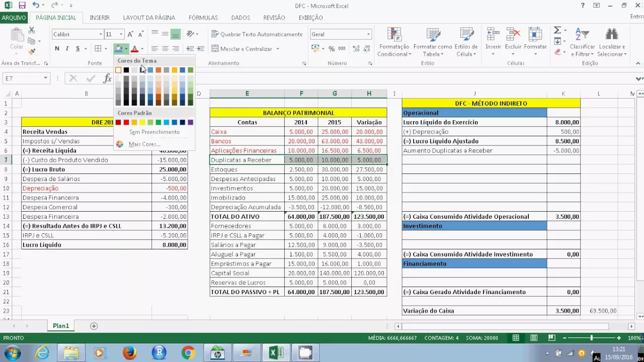
Task: Select the Plan1 sheet tab
Action: (61, 326)
